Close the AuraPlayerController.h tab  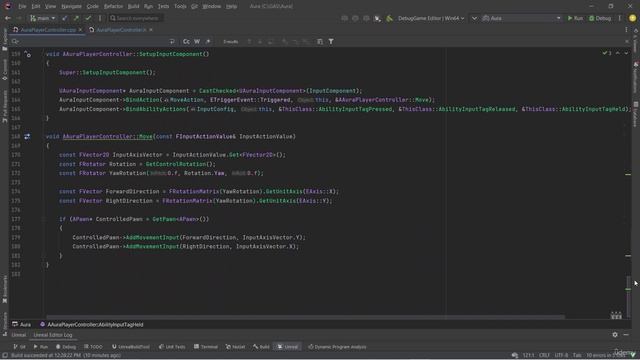coord(151,30)
